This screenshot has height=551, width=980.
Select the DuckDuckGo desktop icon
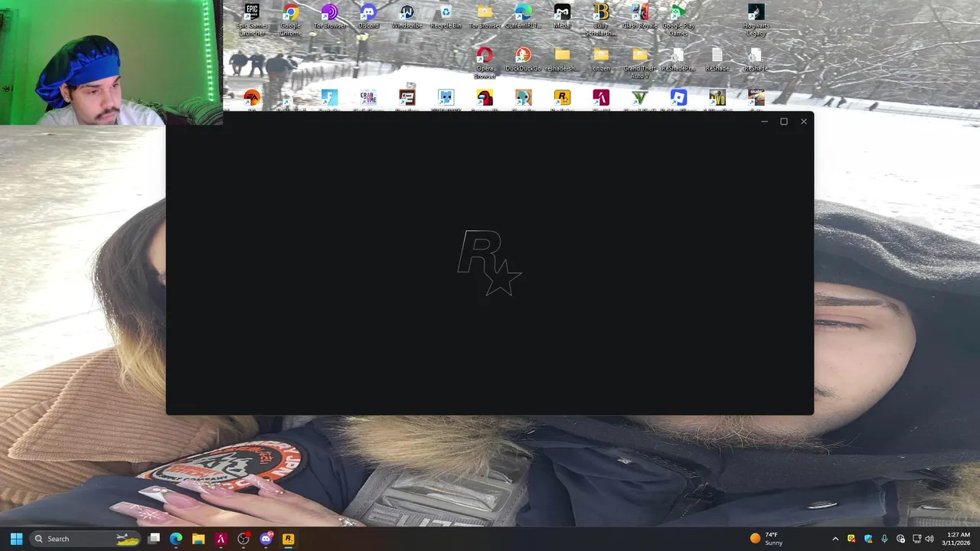(x=523, y=60)
